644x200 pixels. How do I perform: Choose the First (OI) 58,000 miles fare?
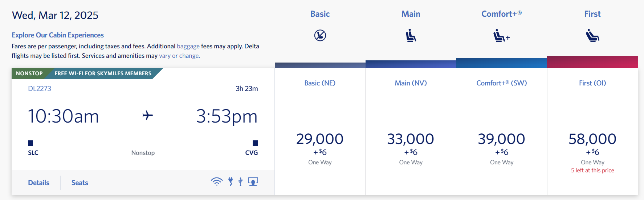[592, 139]
